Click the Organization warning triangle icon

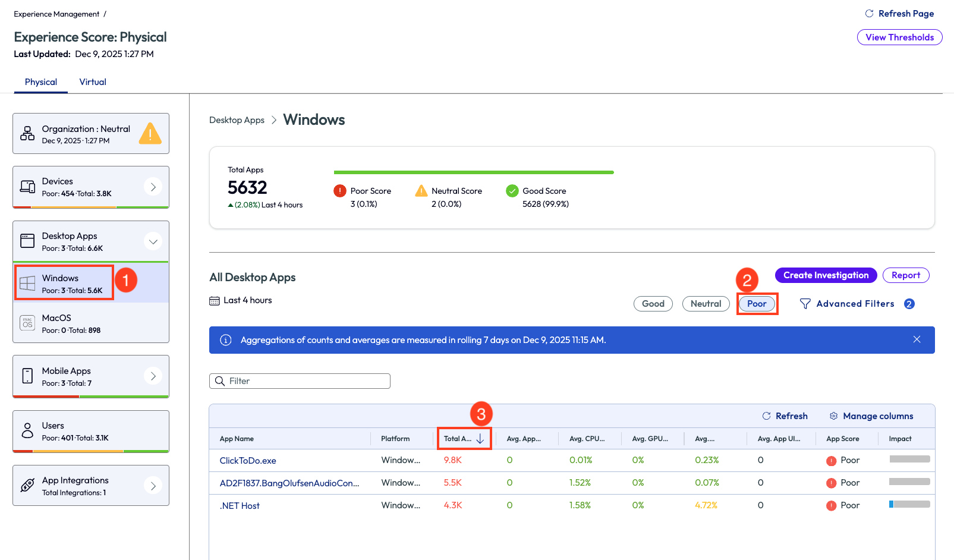(150, 134)
